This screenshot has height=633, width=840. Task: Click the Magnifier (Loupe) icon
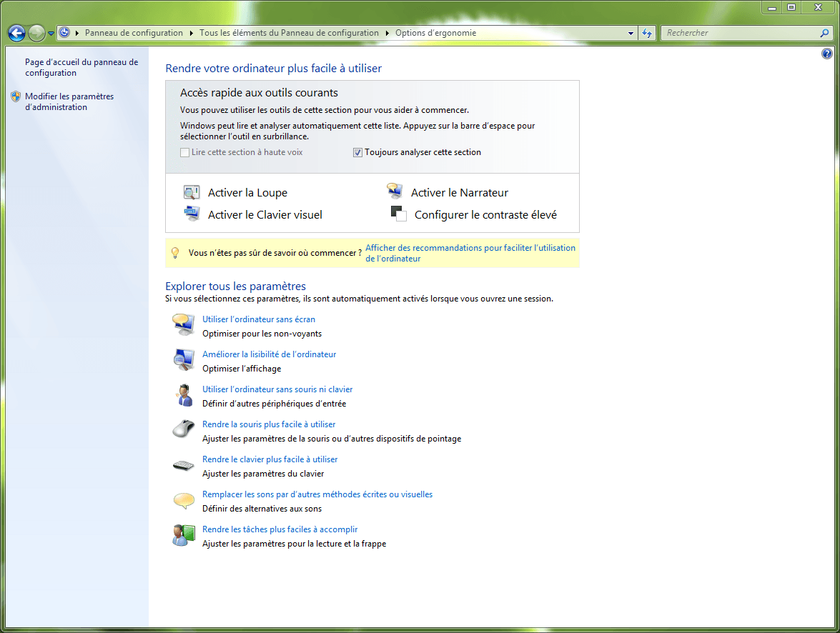[x=192, y=192]
